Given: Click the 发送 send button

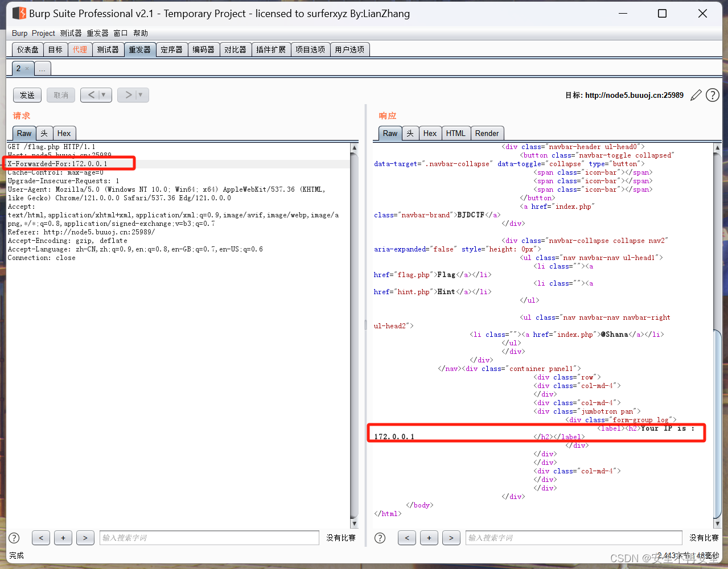Looking at the screenshot, I should coord(27,95).
